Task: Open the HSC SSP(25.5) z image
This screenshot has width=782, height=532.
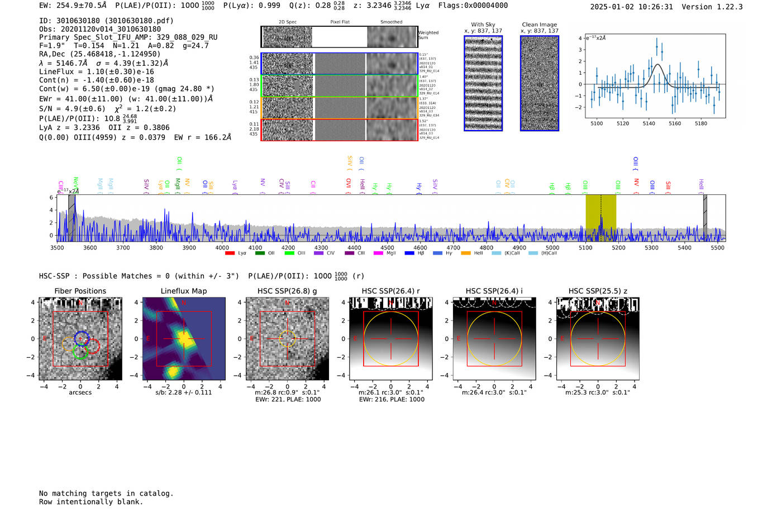Action: pos(598,339)
